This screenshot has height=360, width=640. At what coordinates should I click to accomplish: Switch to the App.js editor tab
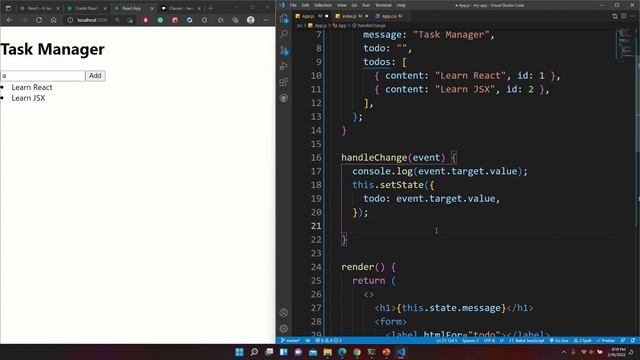tap(311, 16)
